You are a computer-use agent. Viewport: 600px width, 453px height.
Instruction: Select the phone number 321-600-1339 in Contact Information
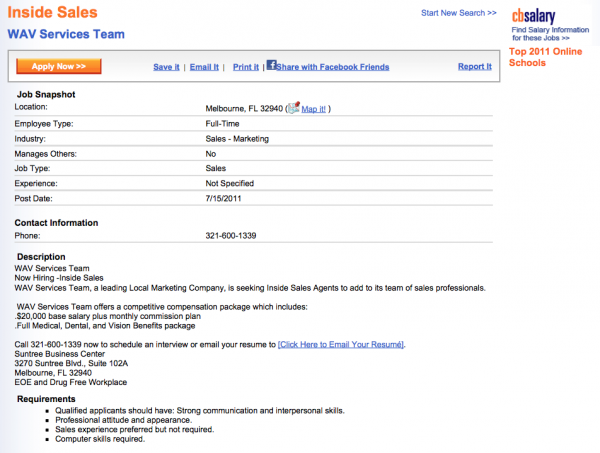pyautogui.click(x=231, y=236)
